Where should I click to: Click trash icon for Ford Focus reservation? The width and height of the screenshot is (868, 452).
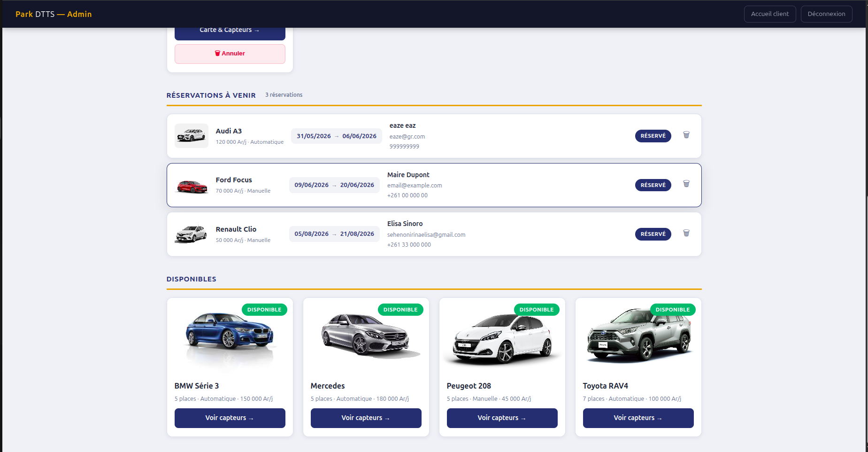tap(686, 184)
